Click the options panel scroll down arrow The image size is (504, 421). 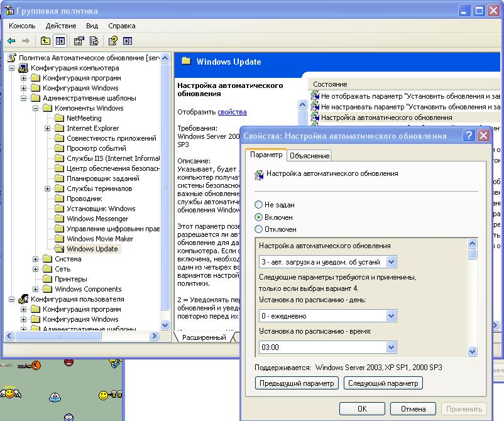pos(472,351)
